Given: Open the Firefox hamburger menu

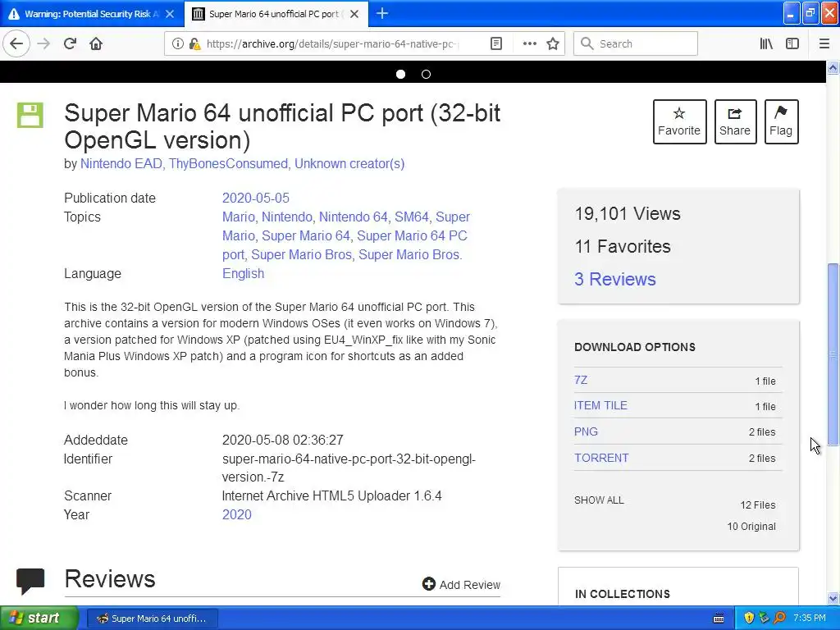Looking at the screenshot, I should 824,43.
